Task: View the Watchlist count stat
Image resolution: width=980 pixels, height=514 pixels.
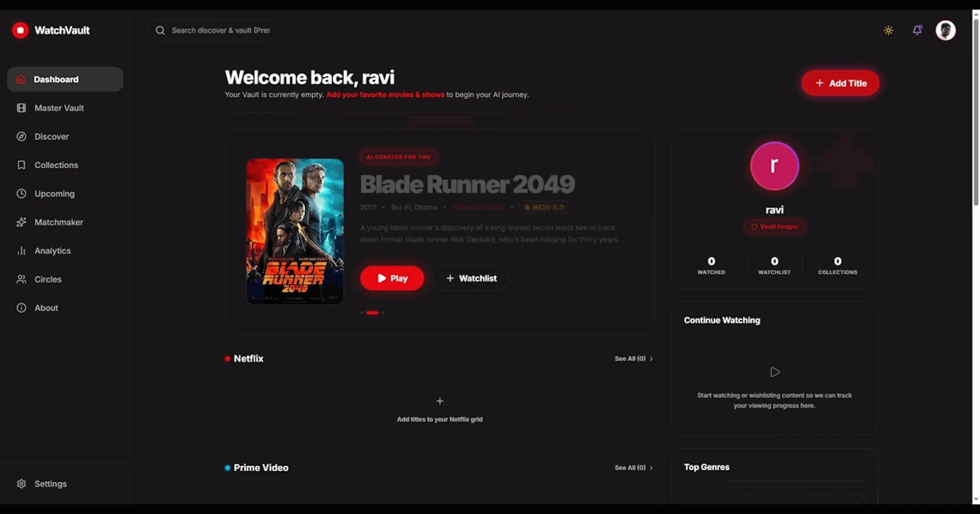Action: (x=774, y=266)
